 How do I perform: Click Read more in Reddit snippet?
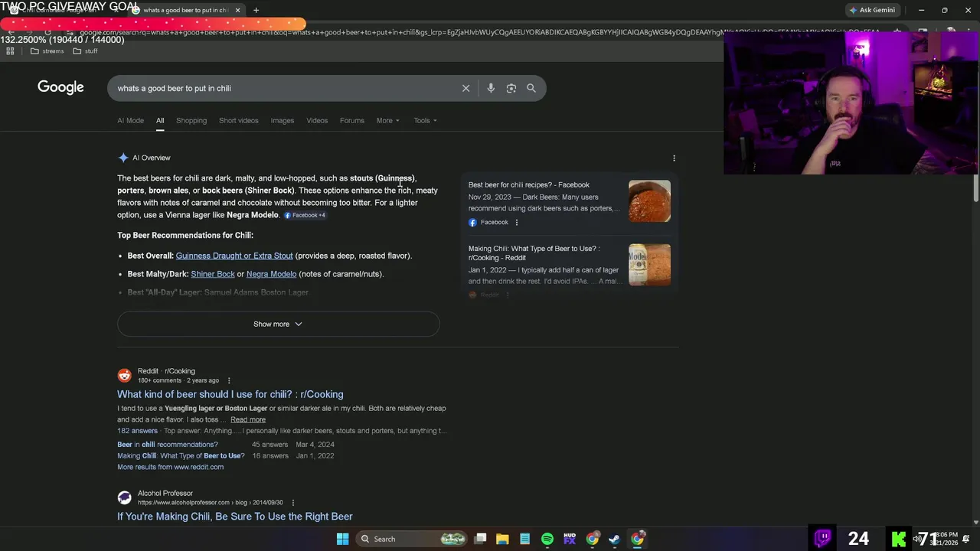(248, 419)
